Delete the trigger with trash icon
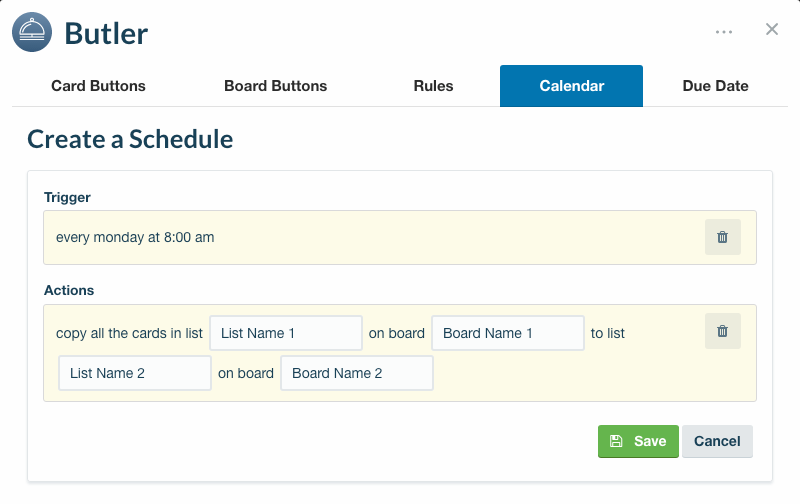Image resolution: width=800 pixels, height=504 pixels. click(x=722, y=237)
